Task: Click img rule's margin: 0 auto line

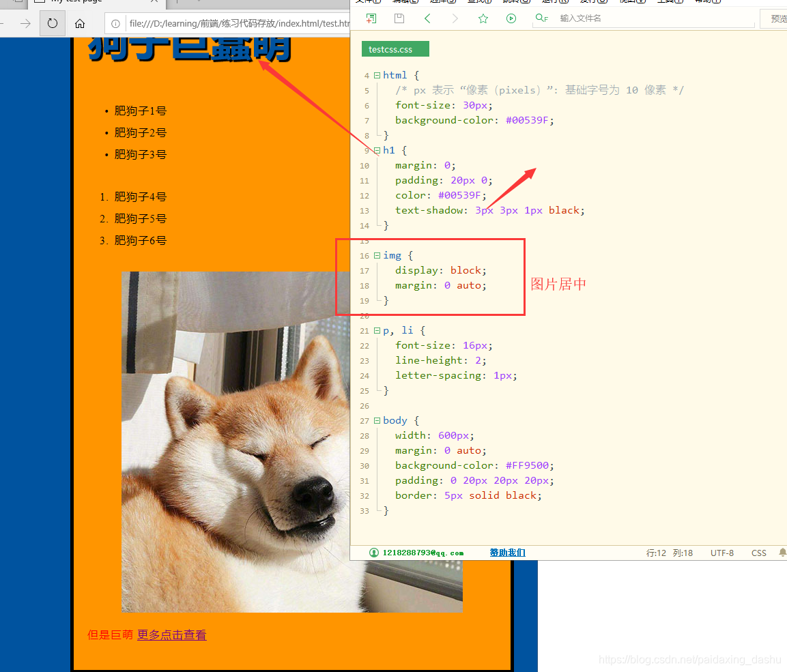Action: pyautogui.click(x=441, y=286)
